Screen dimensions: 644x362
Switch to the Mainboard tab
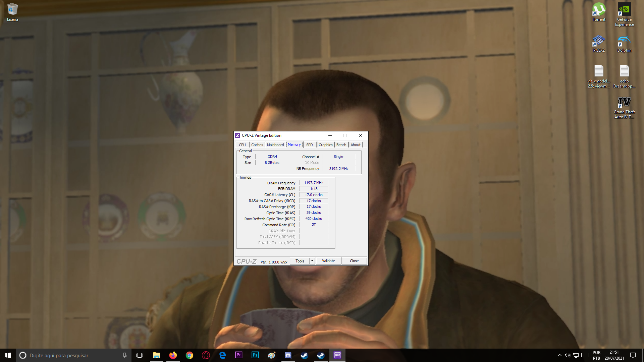pos(275,145)
